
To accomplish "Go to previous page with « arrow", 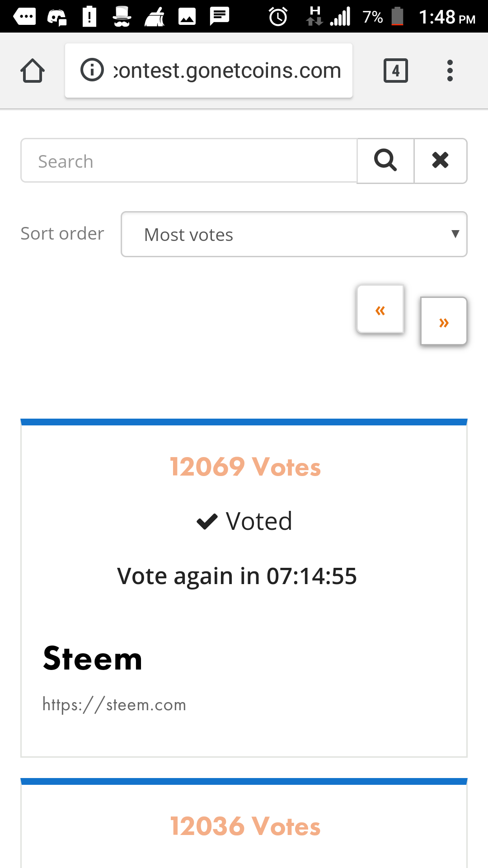I will [x=380, y=310].
